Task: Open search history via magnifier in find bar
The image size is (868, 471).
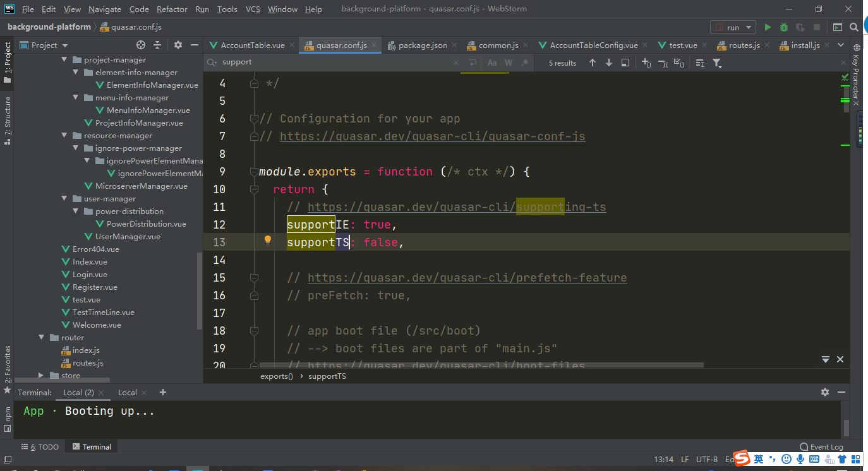Action: [213, 62]
